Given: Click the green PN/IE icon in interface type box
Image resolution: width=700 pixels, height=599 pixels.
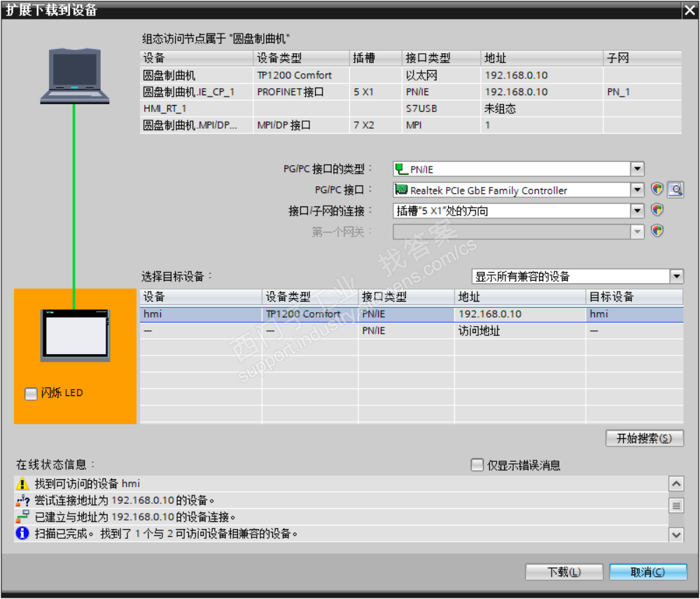Looking at the screenshot, I should pyautogui.click(x=401, y=169).
